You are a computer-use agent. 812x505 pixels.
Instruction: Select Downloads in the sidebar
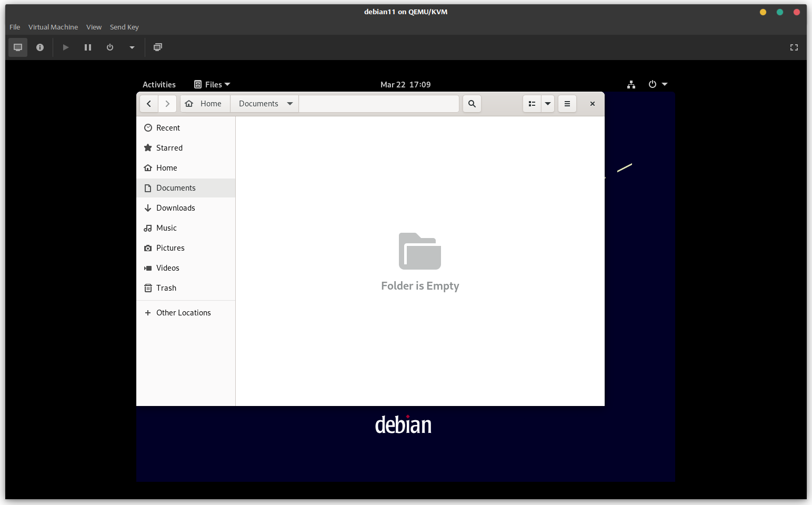(175, 208)
